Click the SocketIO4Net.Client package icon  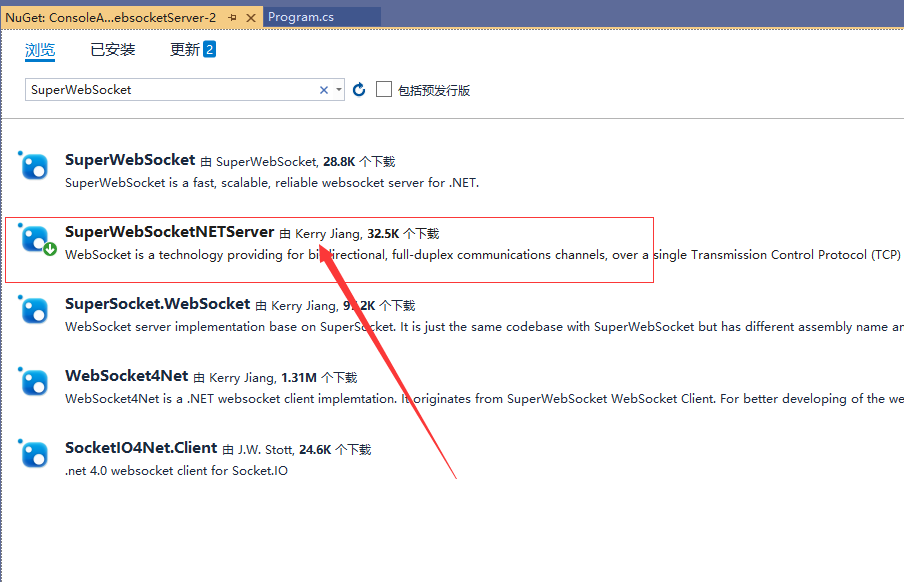coord(34,454)
